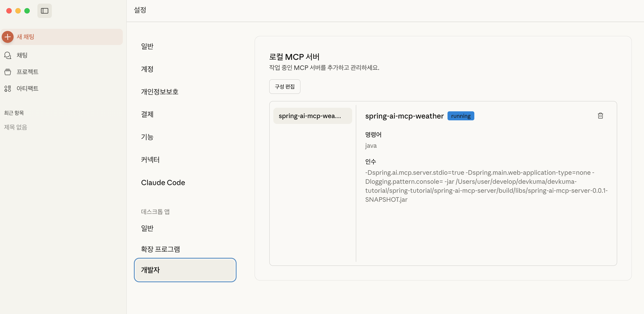The image size is (644, 314).
Task: Switch to the 커넥터 settings section
Action: coord(150,159)
